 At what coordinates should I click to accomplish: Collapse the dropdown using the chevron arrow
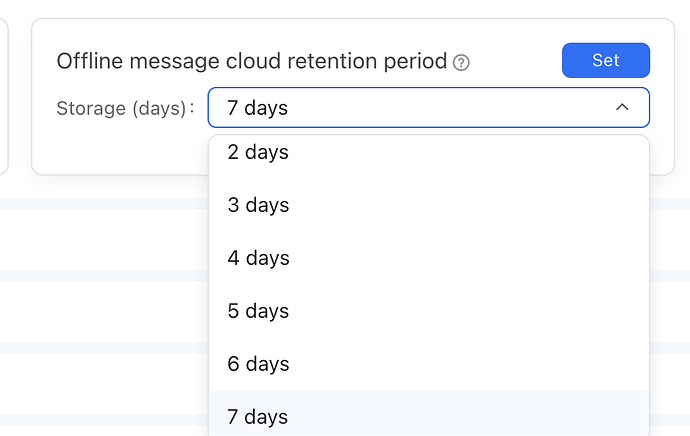coord(622,107)
